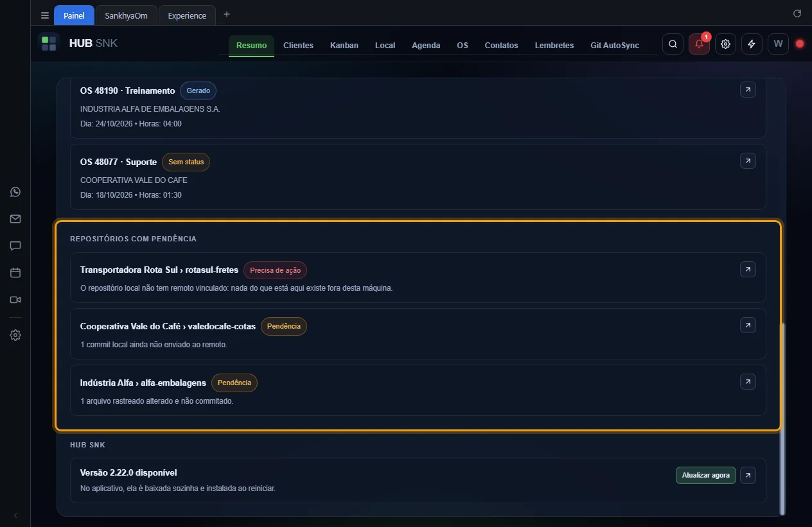Click the lightning bolt quick actions icon
Screen dimensions: 812x527
click(752, 44)
